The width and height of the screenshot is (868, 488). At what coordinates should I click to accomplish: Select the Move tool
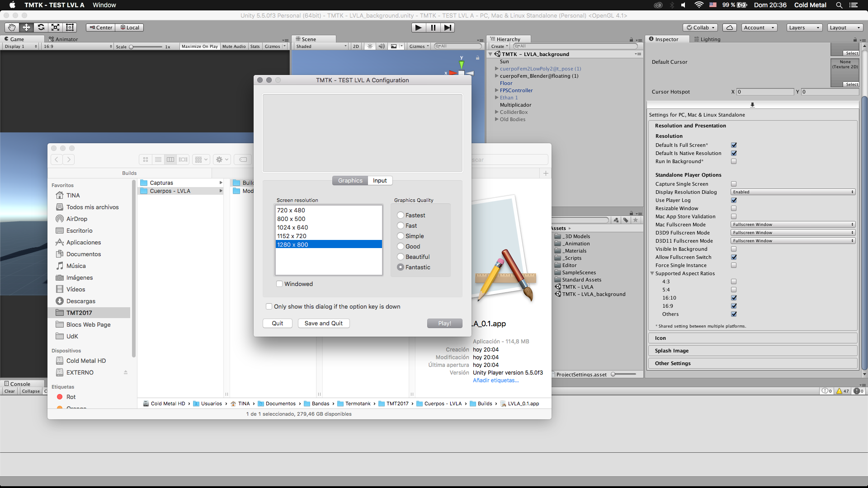click(x=26, y=28)
